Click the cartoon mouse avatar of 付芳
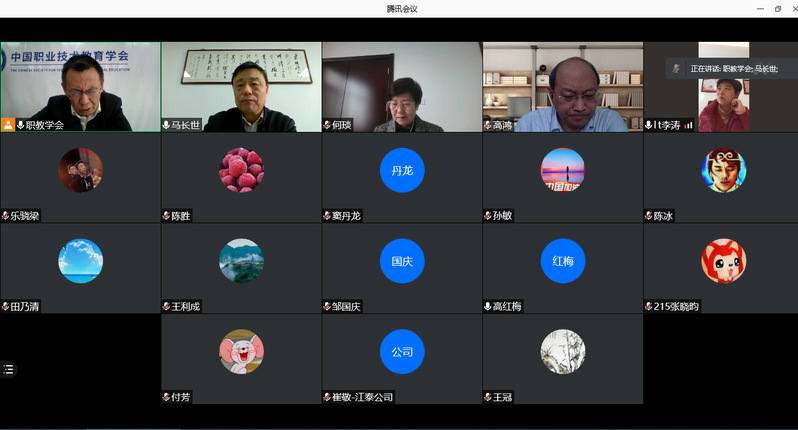This screenshot has width=798, height=430. tap(241, 352)
